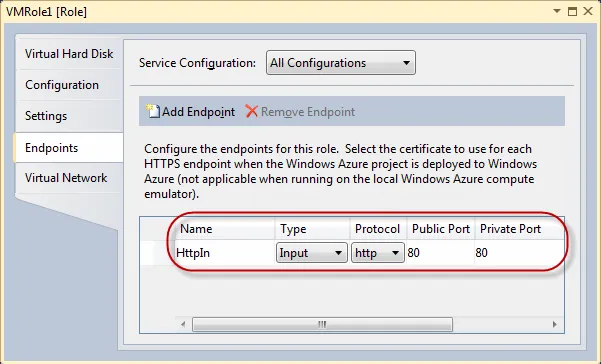Close the VMRole1 [Role] window
Image resolution: width=601 pixels, height=364 pixels.
[x=588, y=11]
